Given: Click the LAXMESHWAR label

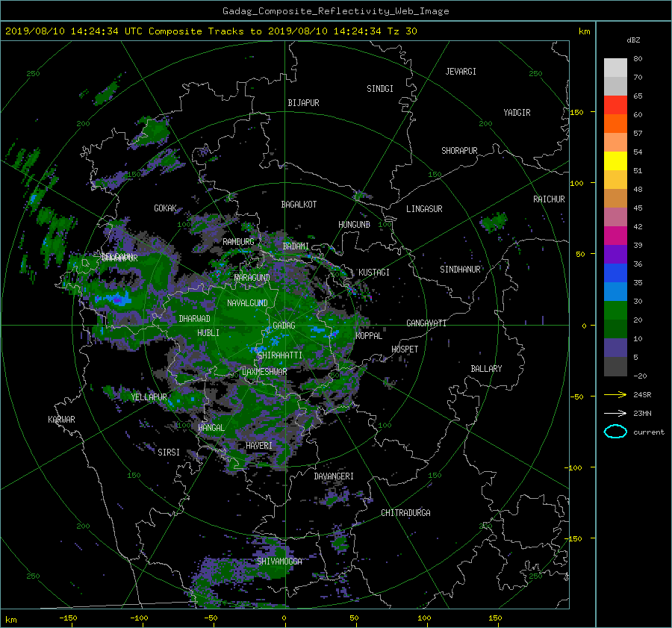Looking at the screenshot, I should click(264, 372).
